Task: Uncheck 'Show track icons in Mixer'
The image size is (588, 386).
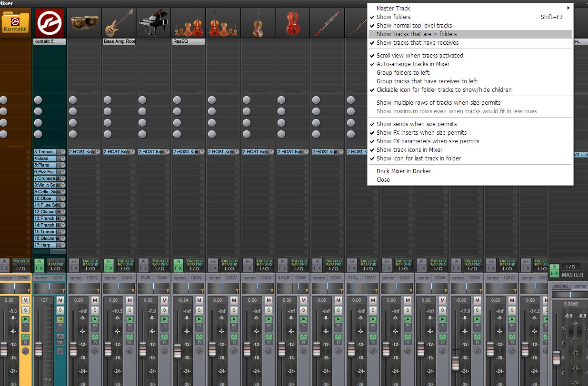Action: (409, 150)
